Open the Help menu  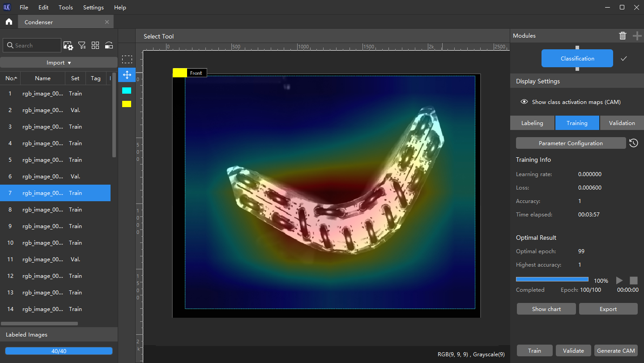[x=120, y=8]
